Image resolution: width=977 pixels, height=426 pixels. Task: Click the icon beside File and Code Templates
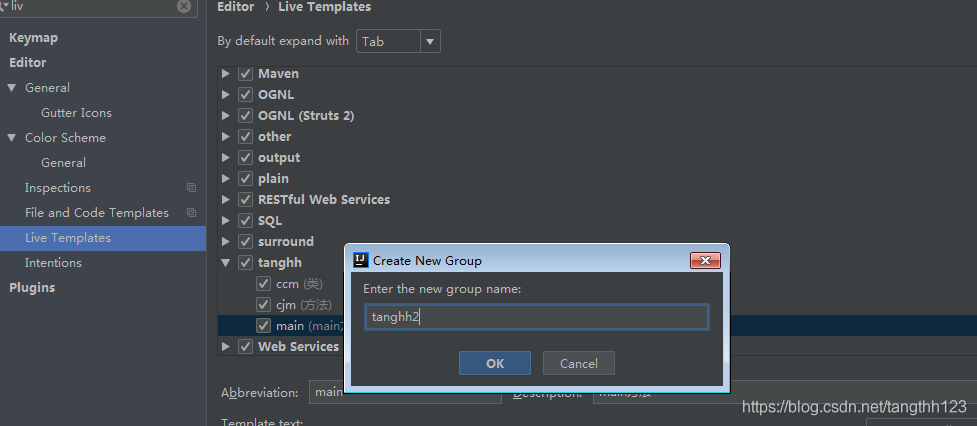(191, 213)
